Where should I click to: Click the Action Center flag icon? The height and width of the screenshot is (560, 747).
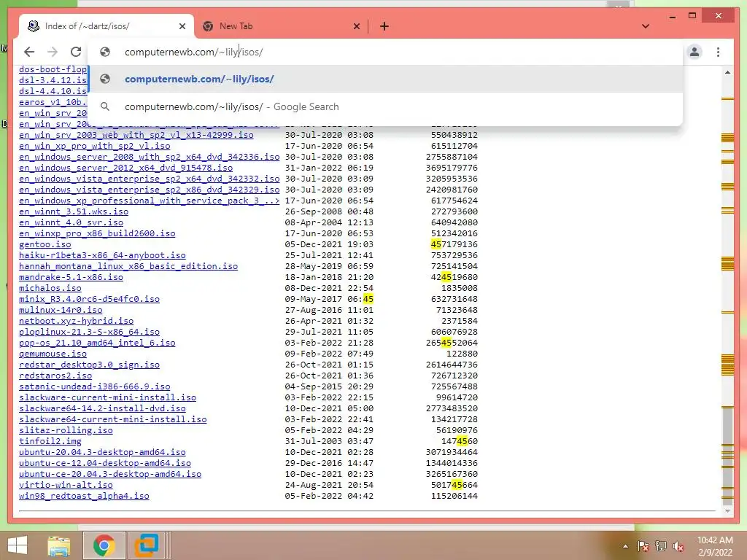coord(643,546)
